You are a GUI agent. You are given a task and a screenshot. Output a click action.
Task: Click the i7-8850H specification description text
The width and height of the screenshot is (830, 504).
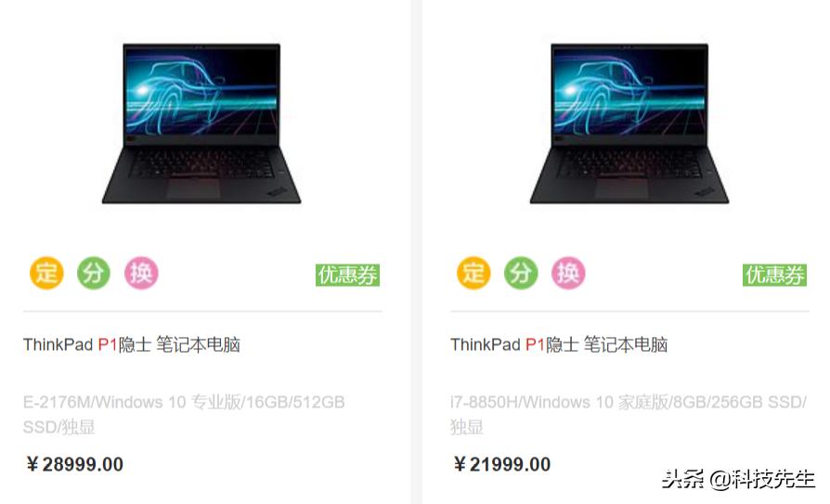(629, 415)
